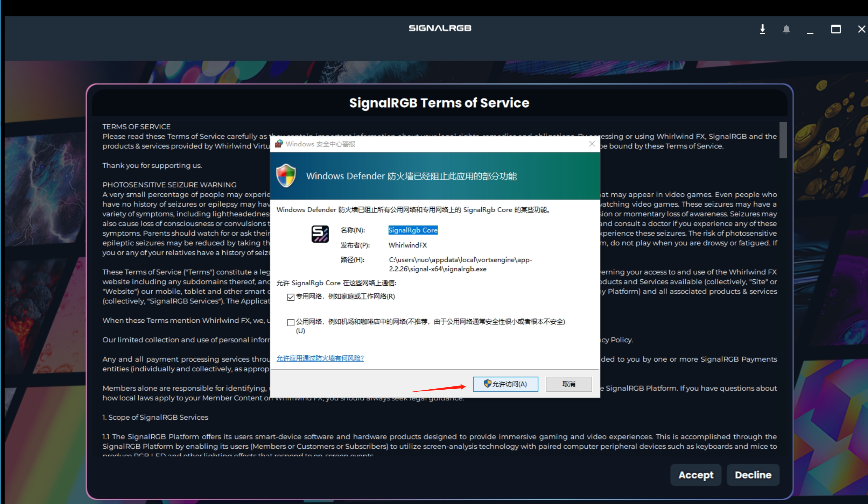Accept the SignalRGB Terms of Service

[x=696, y=475]
